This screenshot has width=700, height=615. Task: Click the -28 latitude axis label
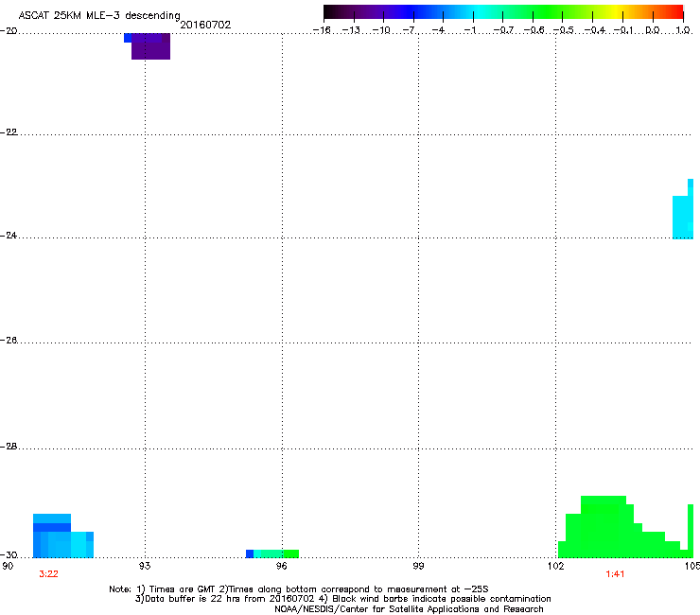coord(9,447)
